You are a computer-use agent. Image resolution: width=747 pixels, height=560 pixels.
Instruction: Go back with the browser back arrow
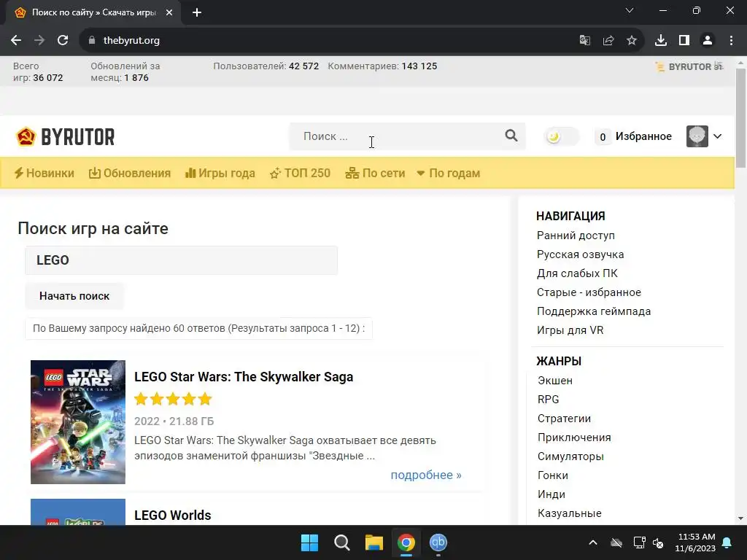coord(16,41)
